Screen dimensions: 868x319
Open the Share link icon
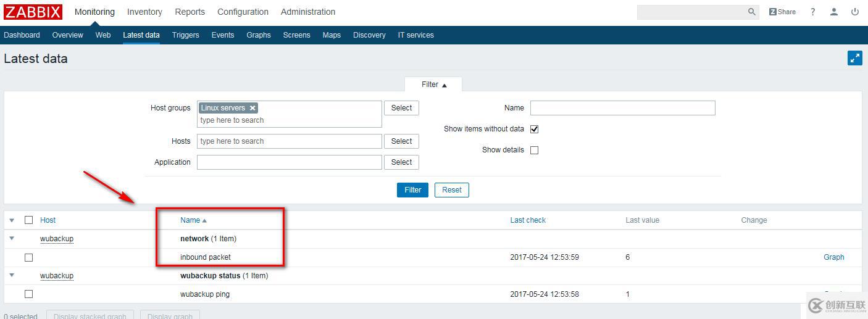(x=783, y=12)
